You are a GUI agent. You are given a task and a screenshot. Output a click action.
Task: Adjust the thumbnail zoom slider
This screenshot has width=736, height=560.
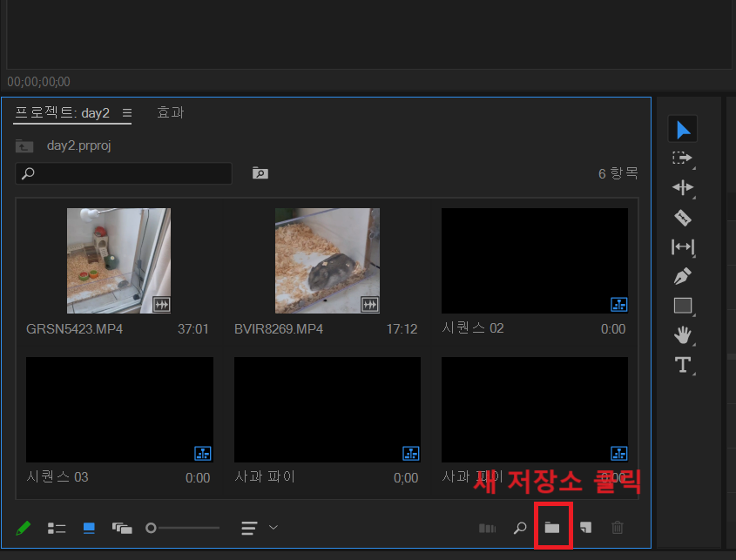pyautogui.click(x=183, y=527)
